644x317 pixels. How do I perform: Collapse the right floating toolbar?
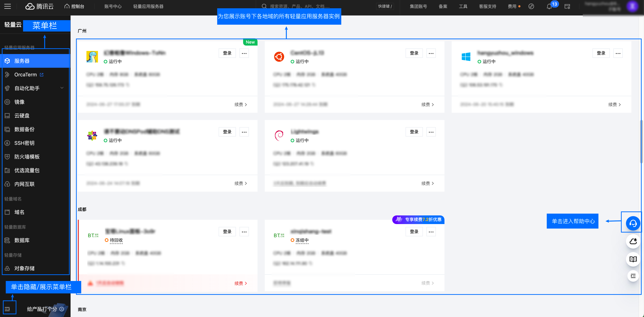coord(633,276)
